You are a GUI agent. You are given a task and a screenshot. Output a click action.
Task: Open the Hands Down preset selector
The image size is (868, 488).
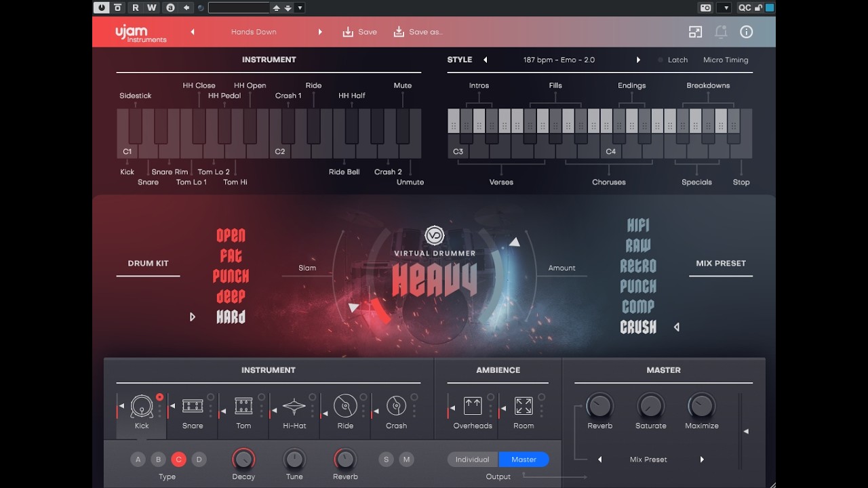(x=254, y=32)
